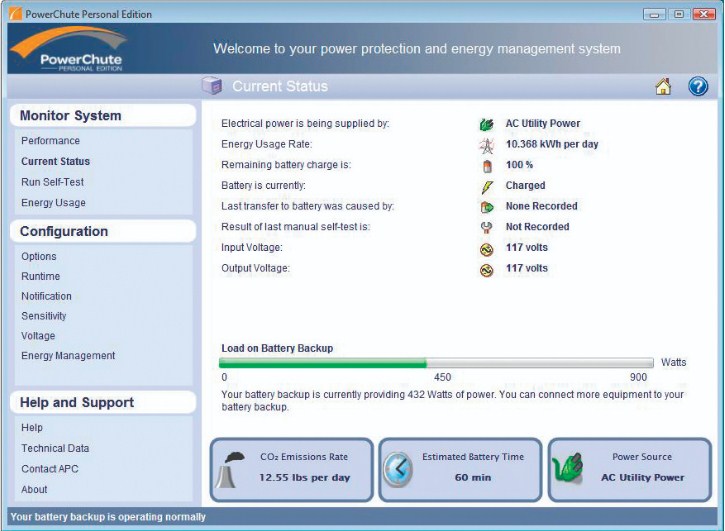This screenshot has height=531, width=725.
Task: Maximize the PowerChute window
Action: click(x=678, y=14)
